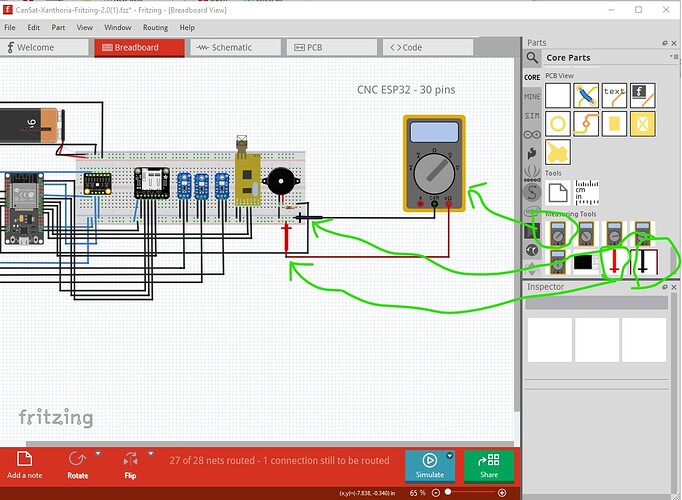This screenshot has height=500, width=682.
Task: Open the Arduino parts bin
Action: coord(532,135)
